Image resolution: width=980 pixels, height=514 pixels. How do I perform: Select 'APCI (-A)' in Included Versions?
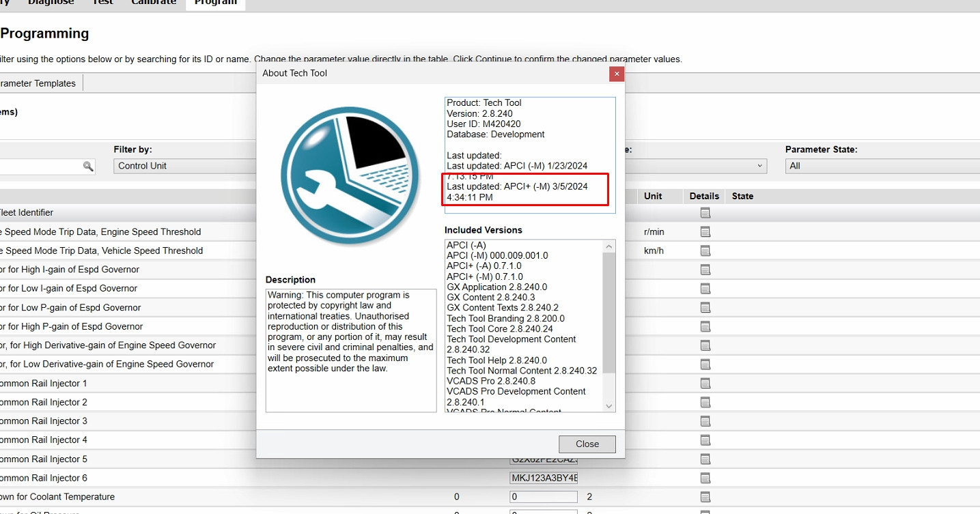point(466,245)
